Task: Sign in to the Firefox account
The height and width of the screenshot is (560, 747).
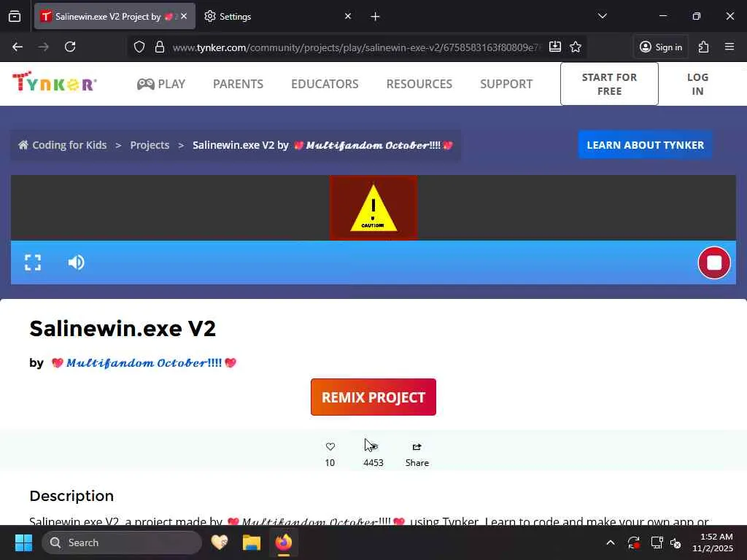Action: coord(661,47)
